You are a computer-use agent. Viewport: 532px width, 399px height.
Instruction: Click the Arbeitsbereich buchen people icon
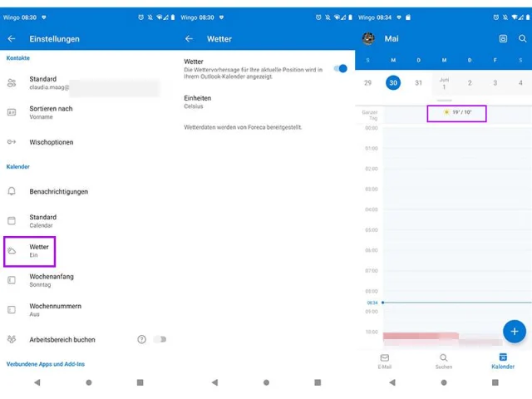pyautogui.click(x=12, y=339)
